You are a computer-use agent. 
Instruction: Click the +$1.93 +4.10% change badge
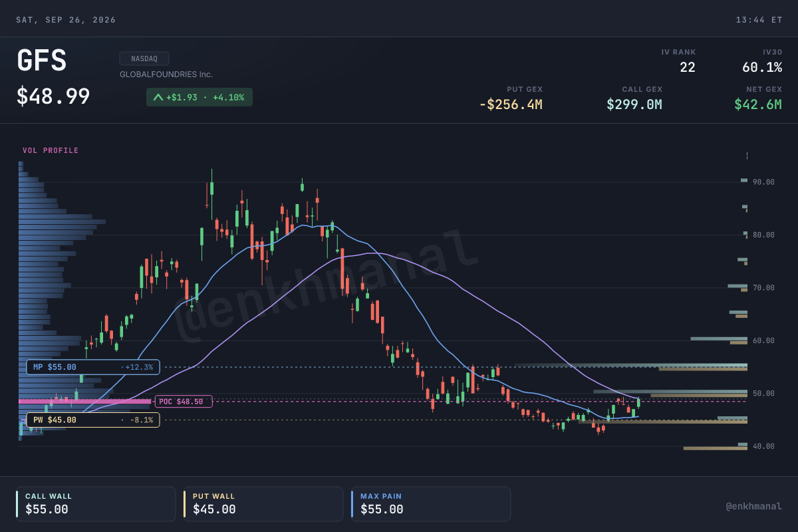point(199,97)
